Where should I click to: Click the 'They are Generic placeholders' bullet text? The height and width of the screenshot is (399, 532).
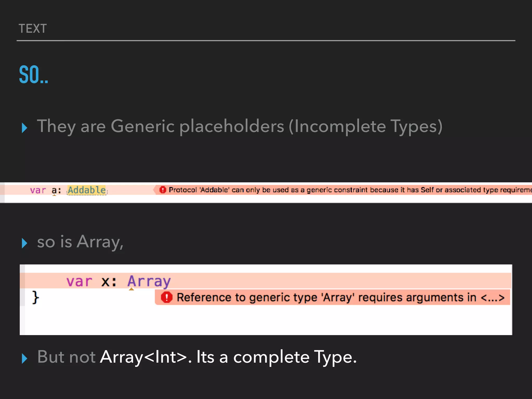pos(239,127)
